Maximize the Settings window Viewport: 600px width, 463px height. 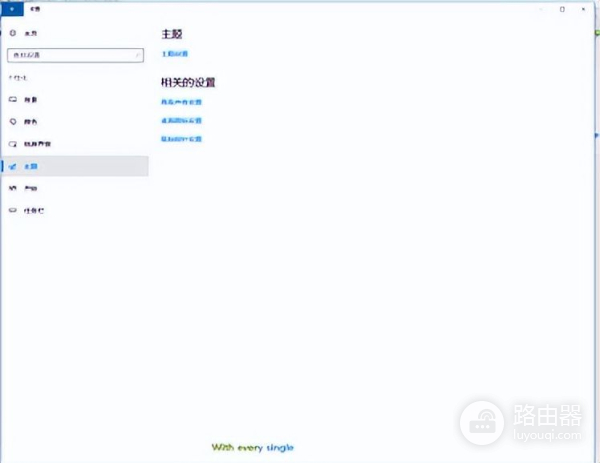point(562,9)
